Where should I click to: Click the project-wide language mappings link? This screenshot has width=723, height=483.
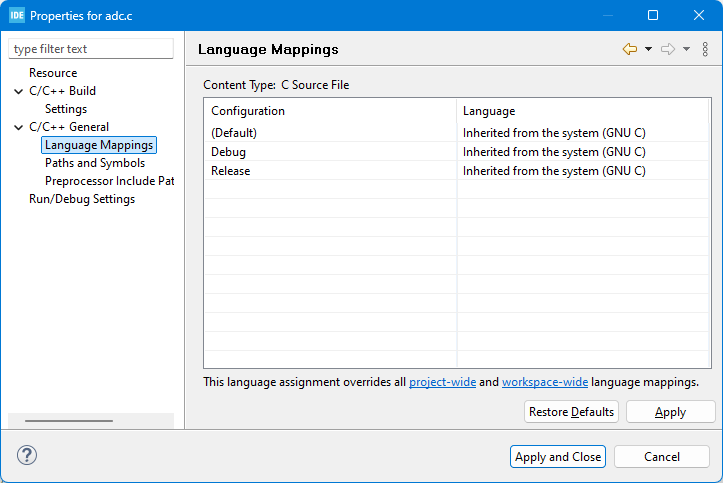pyautogui.click(x=442, y=382)
